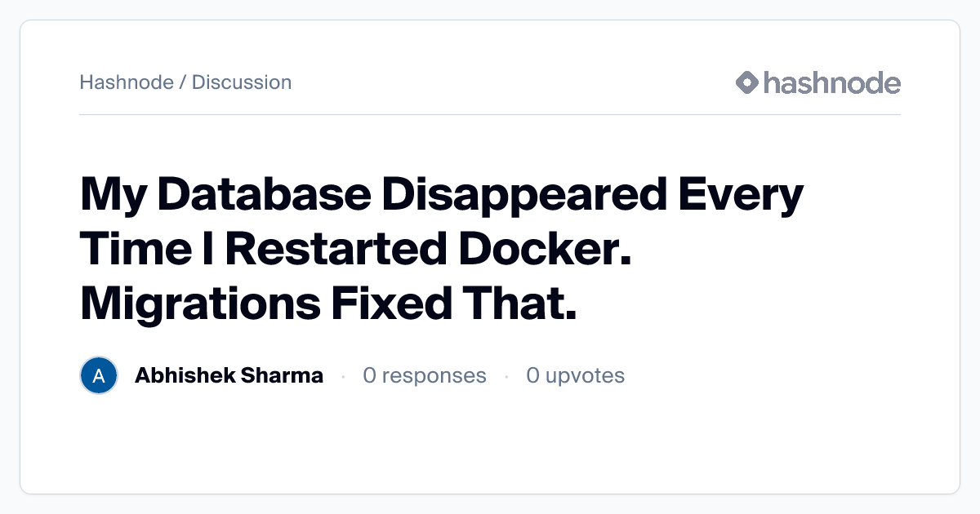Click the "0 responses" count
980x514 pixels.
point(425,376)
